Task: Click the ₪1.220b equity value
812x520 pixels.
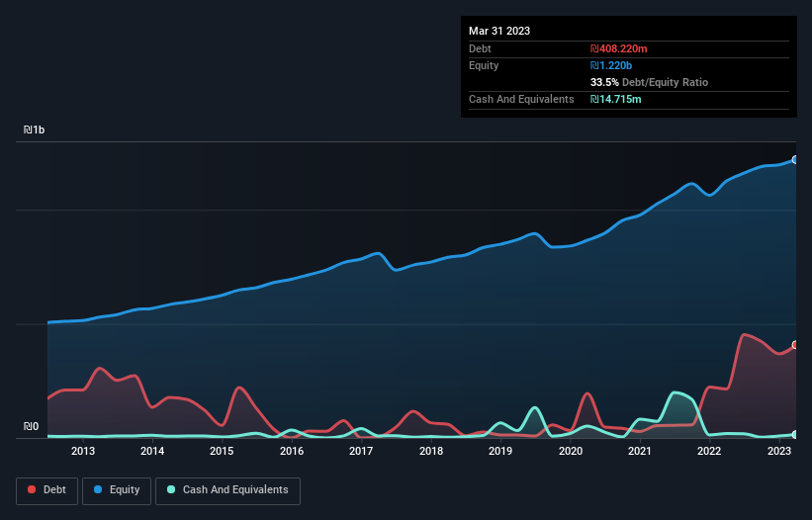Action: pos(611,65)
